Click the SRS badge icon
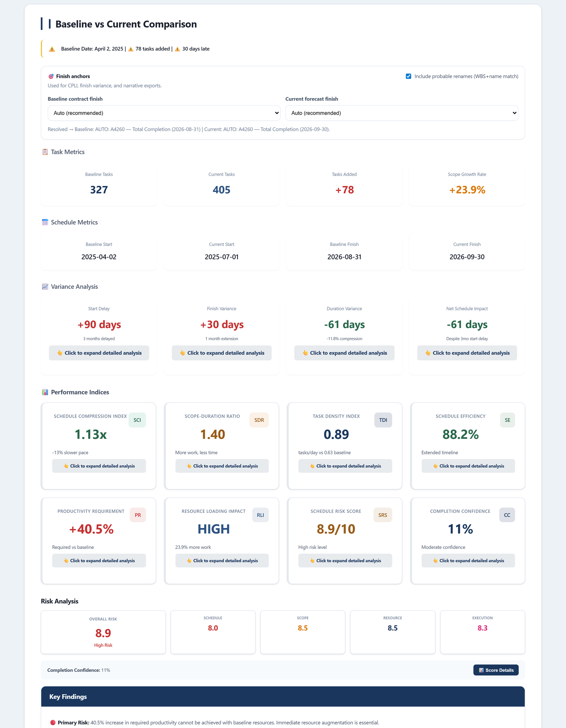 [x=382, y=515]
